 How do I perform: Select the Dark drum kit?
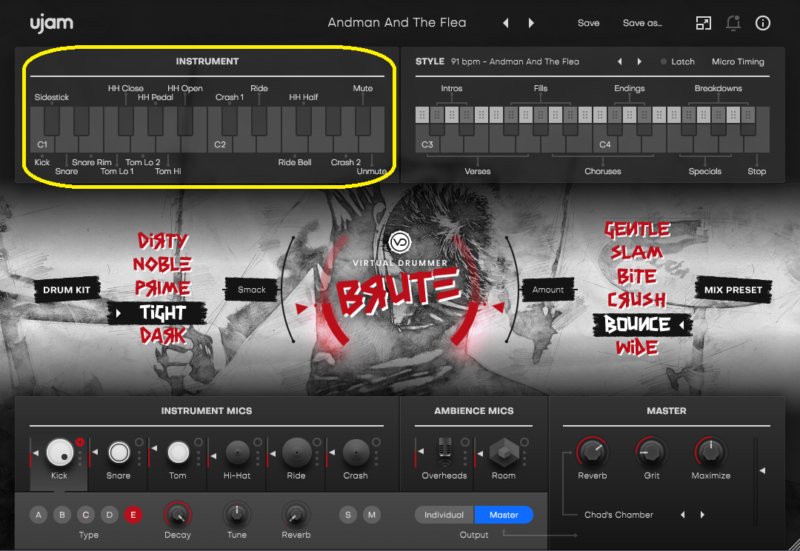pyautogui.click(x=163, y=336)
